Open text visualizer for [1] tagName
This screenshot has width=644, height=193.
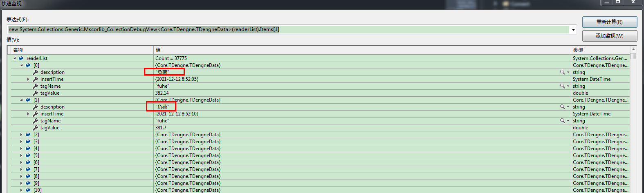pos(563,121)
